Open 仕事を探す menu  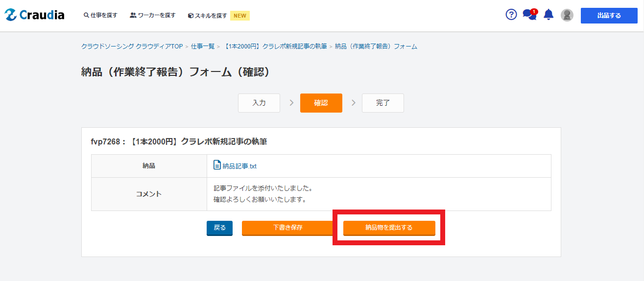(100, 15)
